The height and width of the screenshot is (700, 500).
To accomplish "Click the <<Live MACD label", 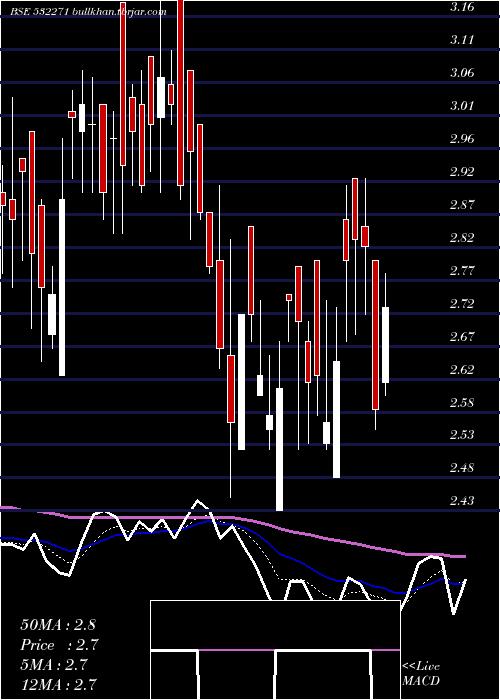I will (x=421, y=673).
